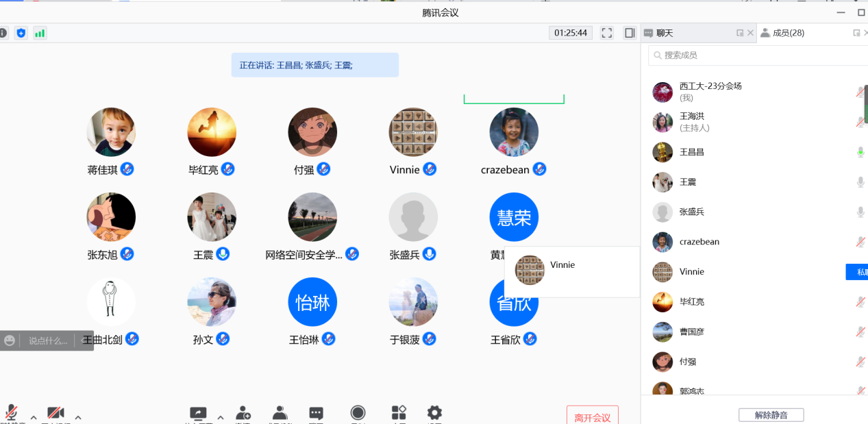Click the blue security shield icon
Viewport: 868px width, 424px height.
pos(21,33)
